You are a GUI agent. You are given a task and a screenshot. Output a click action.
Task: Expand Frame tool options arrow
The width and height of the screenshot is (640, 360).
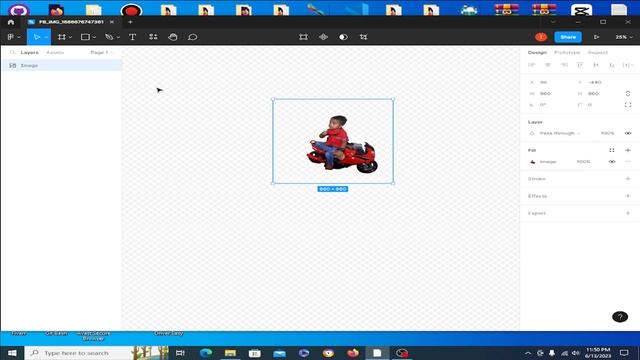click(x=70, y=37)
